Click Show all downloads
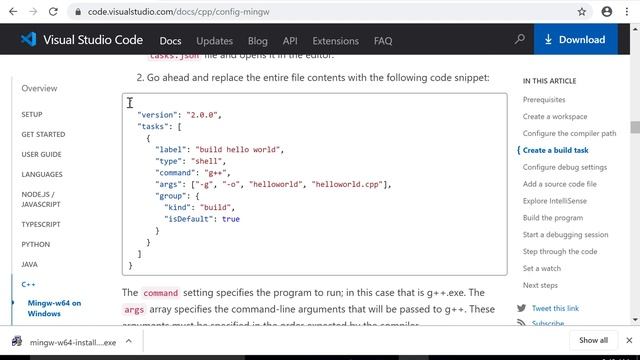Viewport: 640px width, 360px height. coord(593,340)
